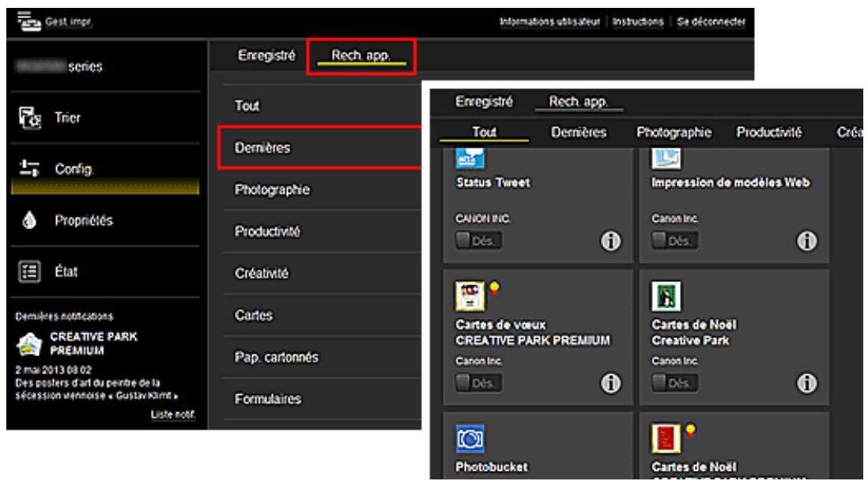Screen dimensions: 868x481
Task: Click the 'Dernières notifications' heading
Action: coord(64,316)
